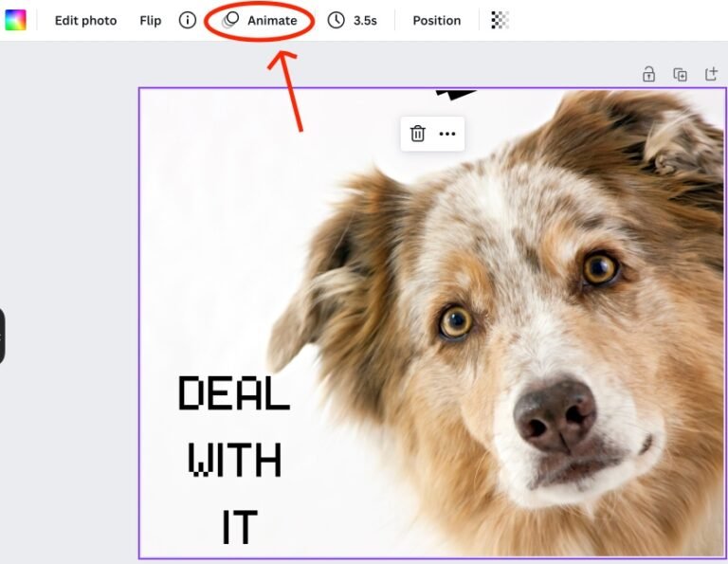The width and height of the screenshot is (728, 564).
Task: Click the Edit photo button
Action: point(85,21)
